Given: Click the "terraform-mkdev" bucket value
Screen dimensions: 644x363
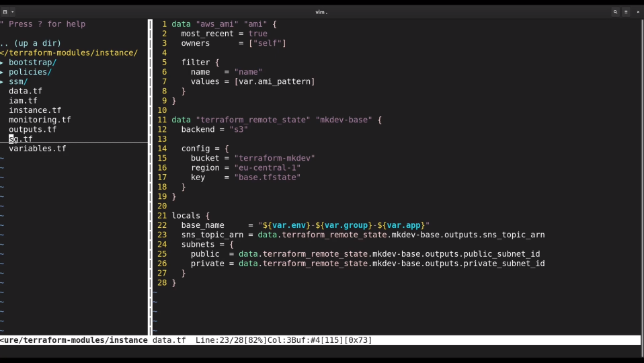Looking at the screenshot, I should 274,158.
